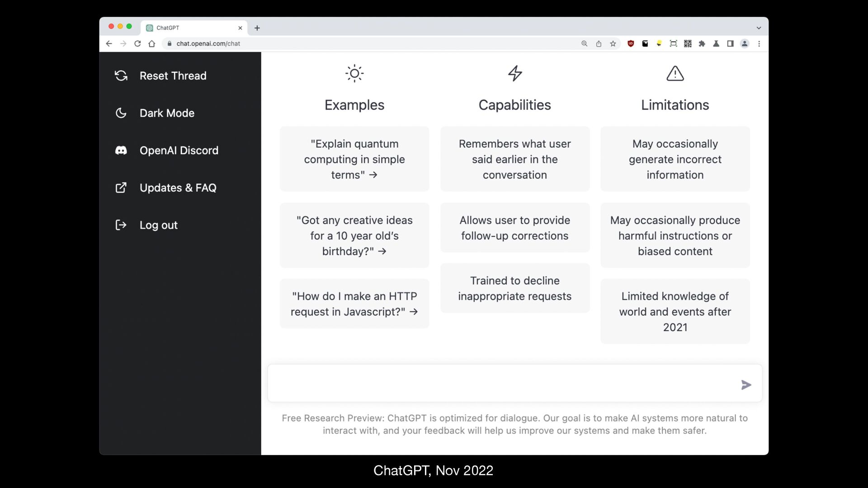
Task: Click the Capabilities heading
Action: [x=515, y=105]
